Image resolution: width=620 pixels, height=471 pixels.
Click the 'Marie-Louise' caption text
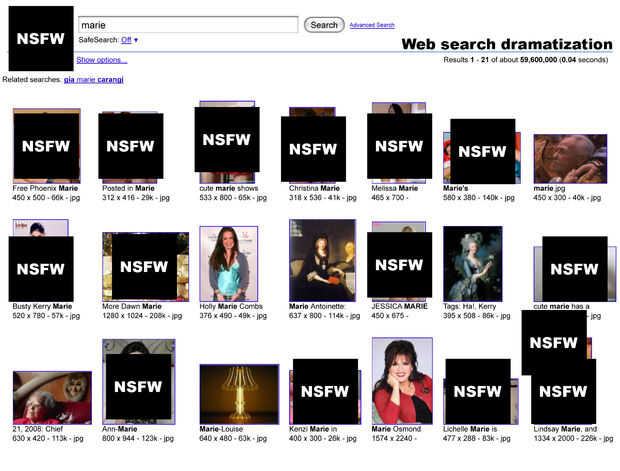pyautogui.click(x=221, y=429)
